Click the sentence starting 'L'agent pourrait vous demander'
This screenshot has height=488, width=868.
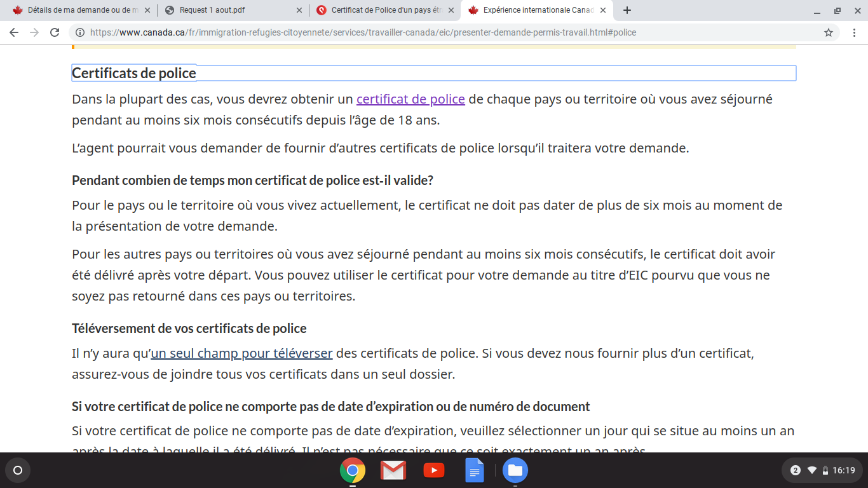380,148
